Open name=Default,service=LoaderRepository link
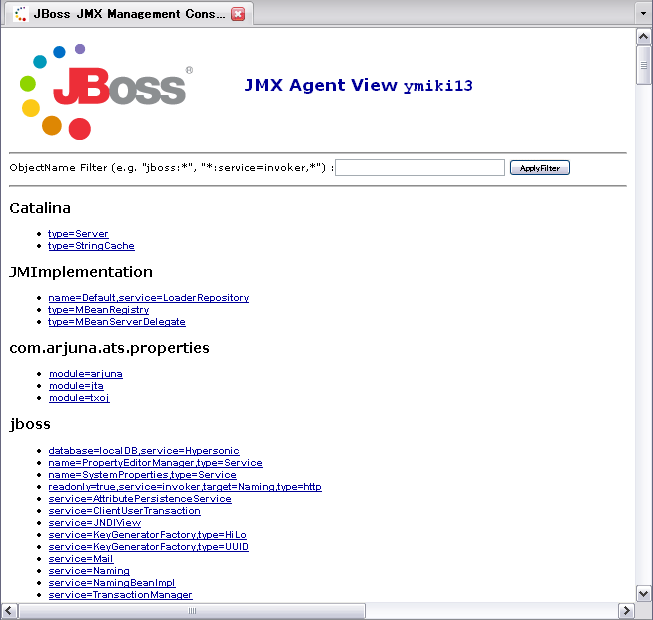The image size is (653, 620). tap(149, 298)
